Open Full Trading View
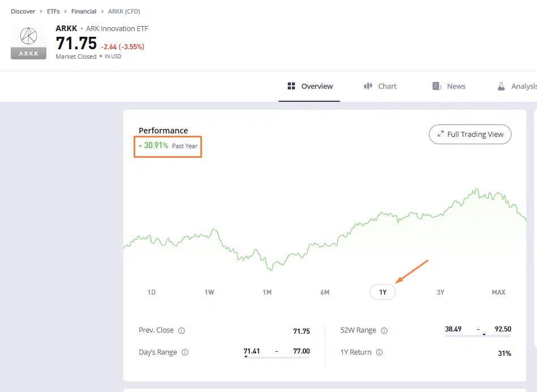The width and height of the screenshot is (537, 392). pos(470,135)
